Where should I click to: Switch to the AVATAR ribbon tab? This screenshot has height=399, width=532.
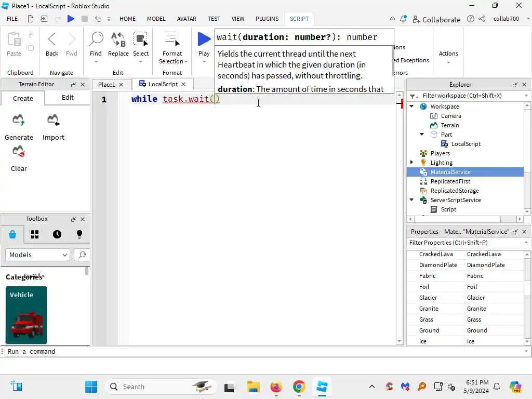click(187, 19)
